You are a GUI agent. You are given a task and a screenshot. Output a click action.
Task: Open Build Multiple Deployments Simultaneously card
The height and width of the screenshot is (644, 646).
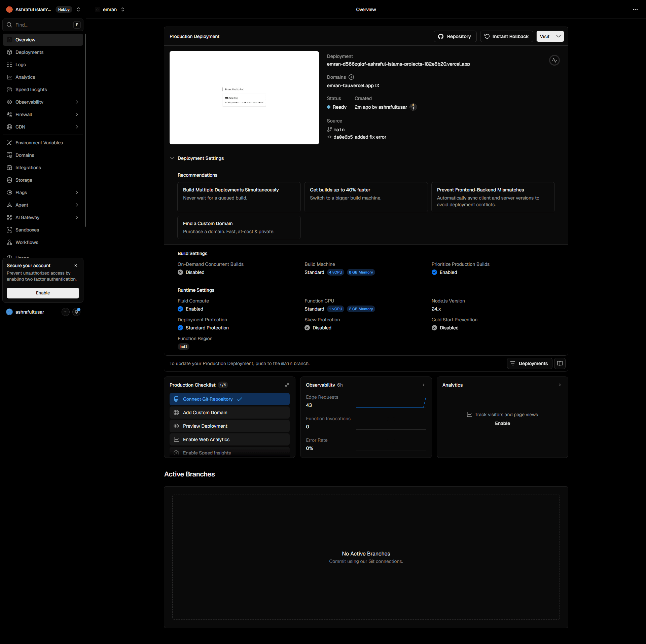pyautogui.click(x=239, y=197)
